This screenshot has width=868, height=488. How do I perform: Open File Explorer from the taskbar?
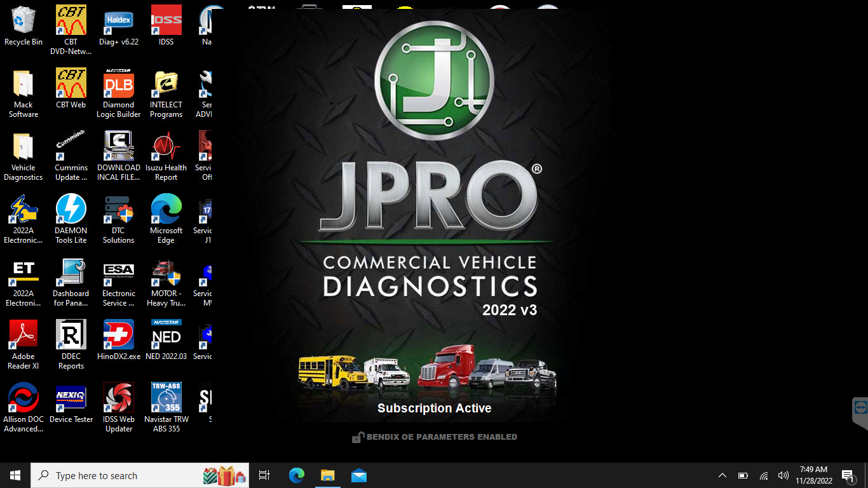pyautogui.click(x=327, y=475)
